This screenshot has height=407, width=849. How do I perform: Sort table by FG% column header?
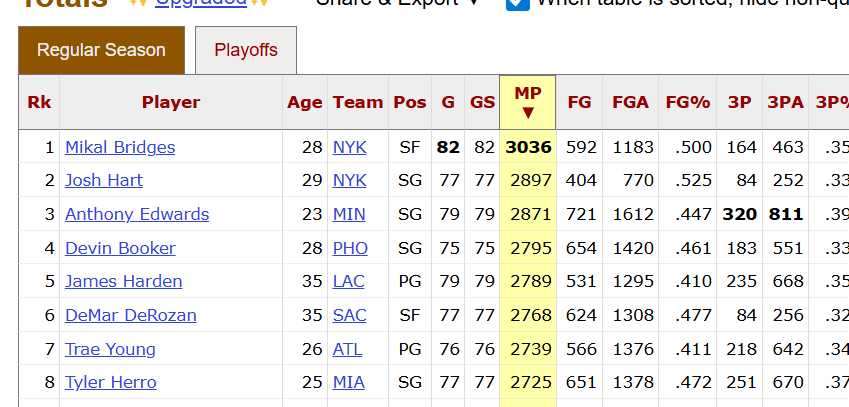point(688,102)
